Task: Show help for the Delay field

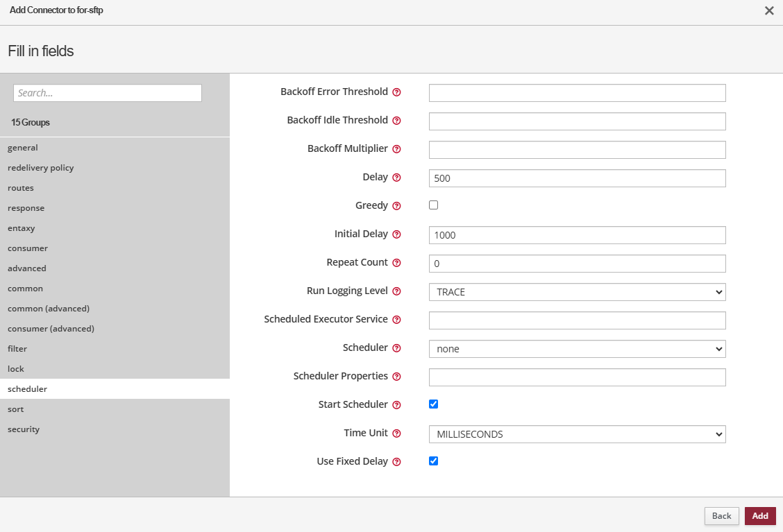Action: coord(397,178)
